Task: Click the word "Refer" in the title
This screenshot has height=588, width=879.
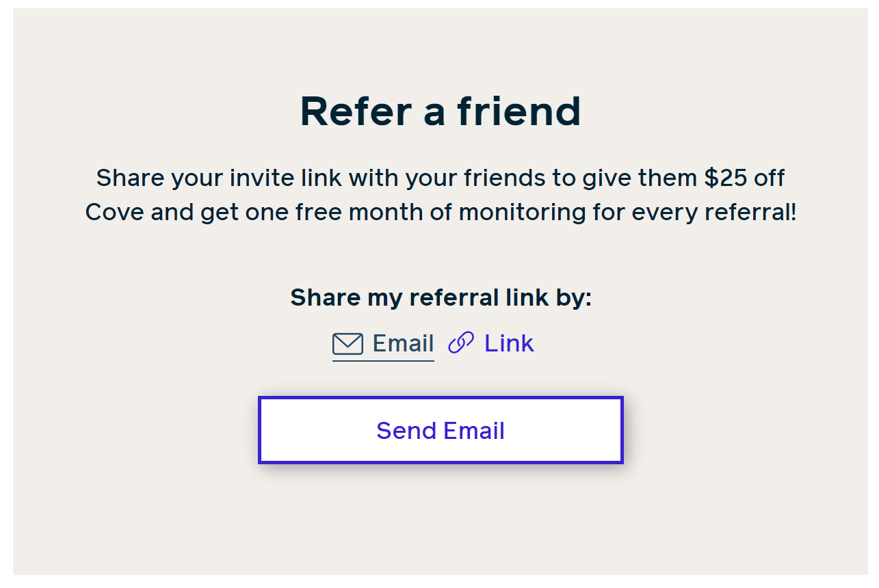Action: [x=356, y=111]
